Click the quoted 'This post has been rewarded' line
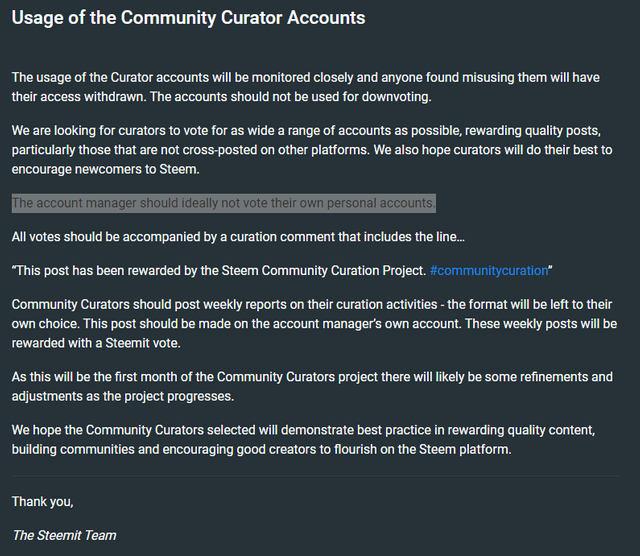Image resolution: width=640 pixels, height=556 pixels. [x=282, y=271]
